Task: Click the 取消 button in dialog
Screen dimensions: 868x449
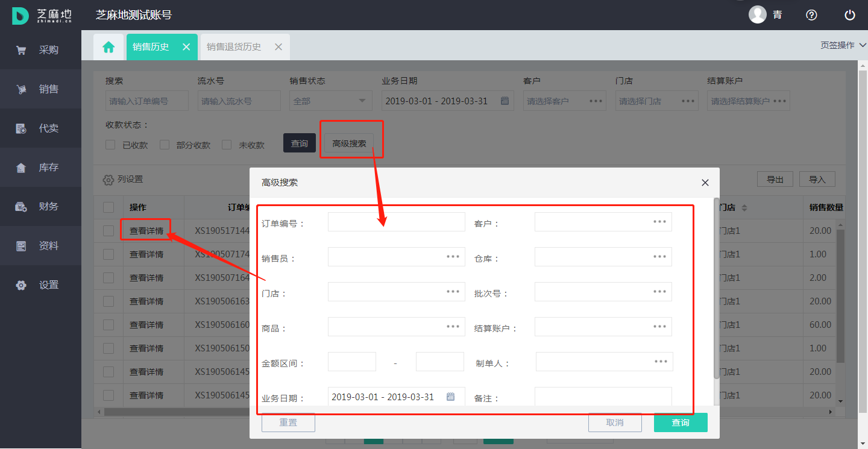Action: (615, 422)
